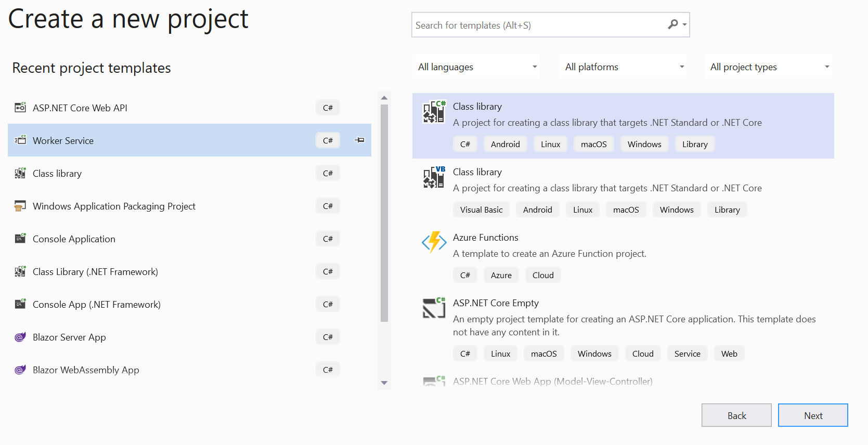Viewport: 868px width, 445px height.
Task: Click the Blazor Server App icon
Action: tap(20, 337)
